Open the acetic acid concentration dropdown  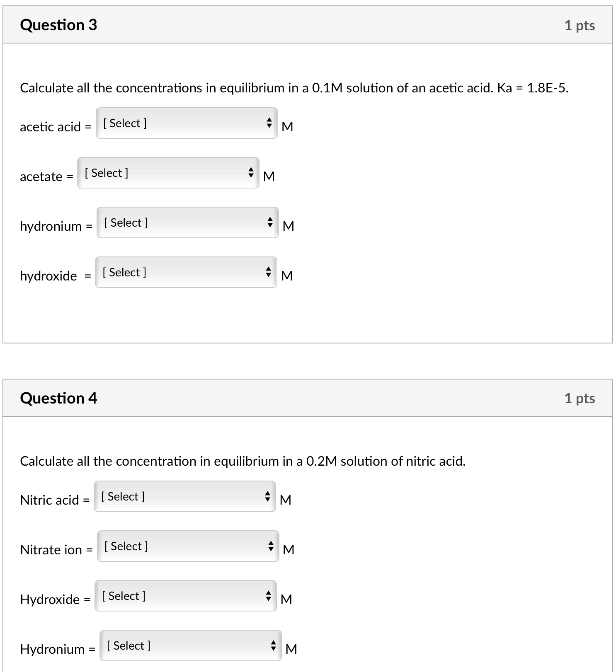(x=187, y=123)
